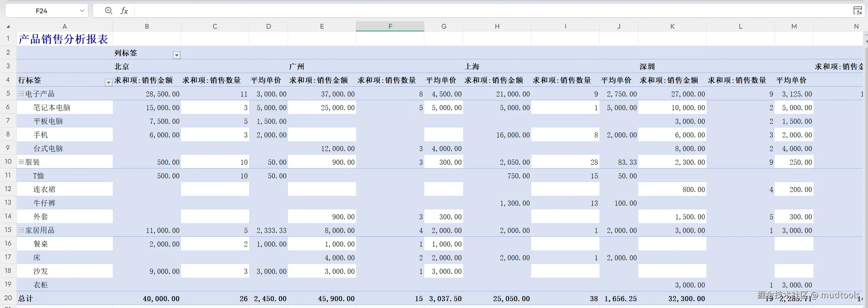Select the cell containing 笔记本电脑
The height and width of the screenshot is (308, 868).
[x=52, y=107]
